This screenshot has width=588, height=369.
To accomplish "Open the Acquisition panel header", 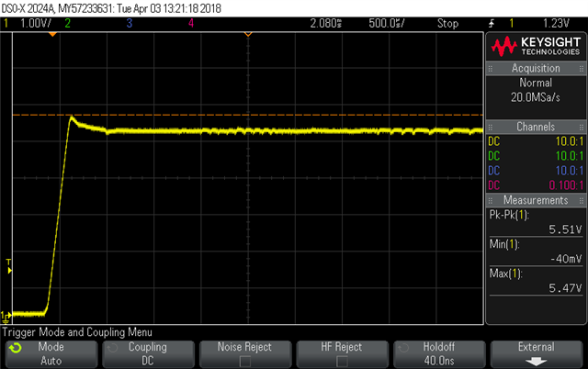I will click(x=536, y=68).
